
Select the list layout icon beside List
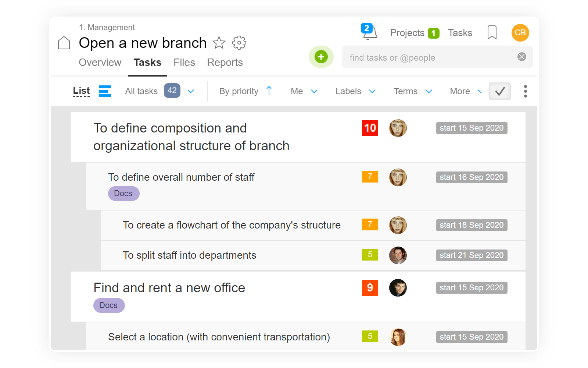point(105,91)
